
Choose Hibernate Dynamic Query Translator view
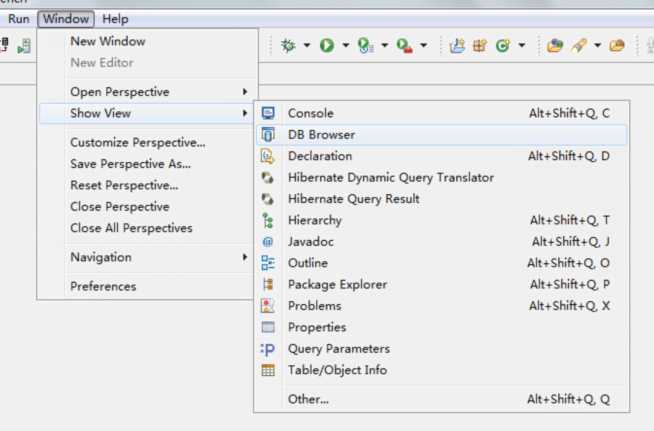pos(441,177)
